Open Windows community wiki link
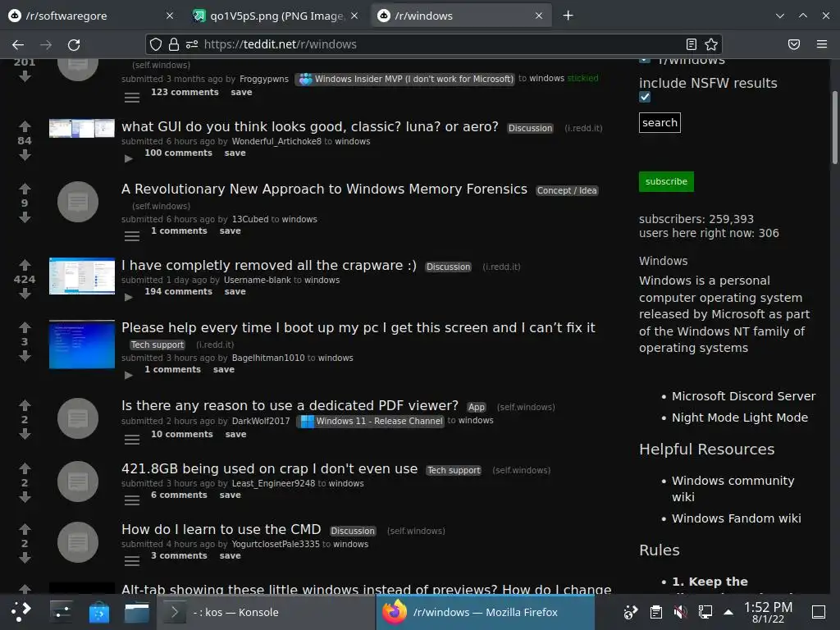 click(733, 489)
